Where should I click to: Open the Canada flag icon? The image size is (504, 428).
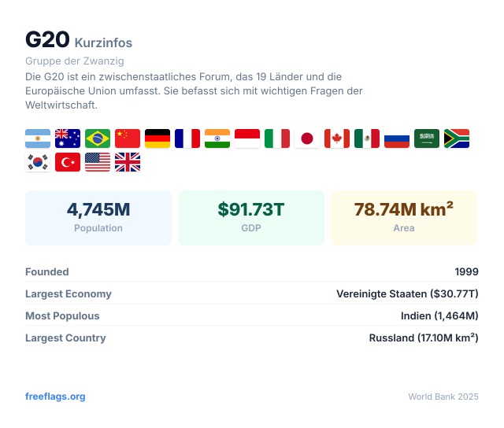(337, 138)
